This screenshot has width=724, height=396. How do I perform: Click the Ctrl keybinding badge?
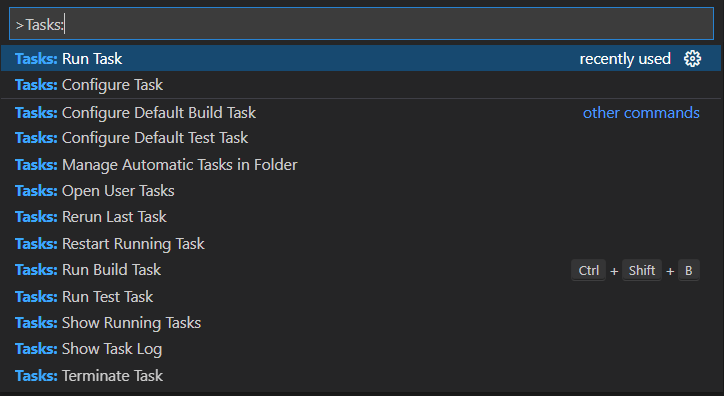(588, 270)
